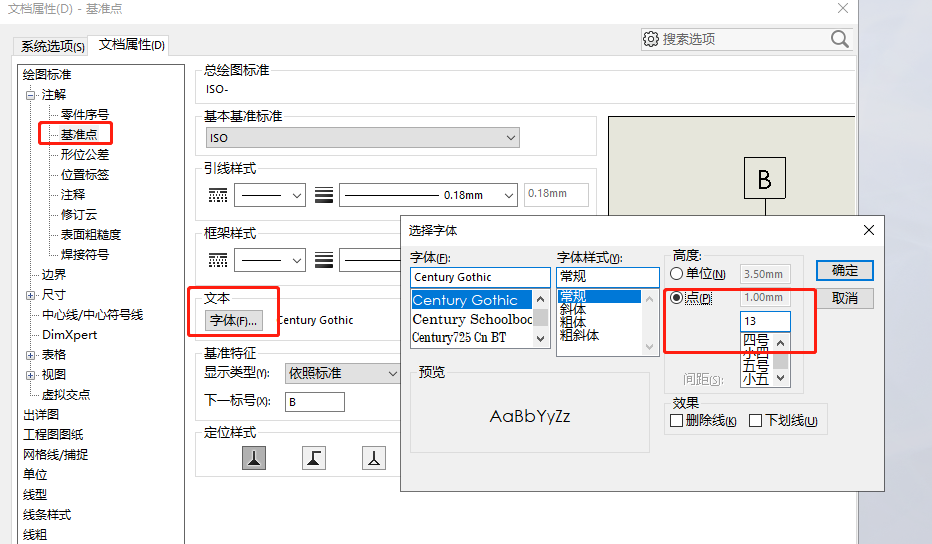Click font list scroll down arrow
This screenshot has height=544, width=932.
pos(540,338)
